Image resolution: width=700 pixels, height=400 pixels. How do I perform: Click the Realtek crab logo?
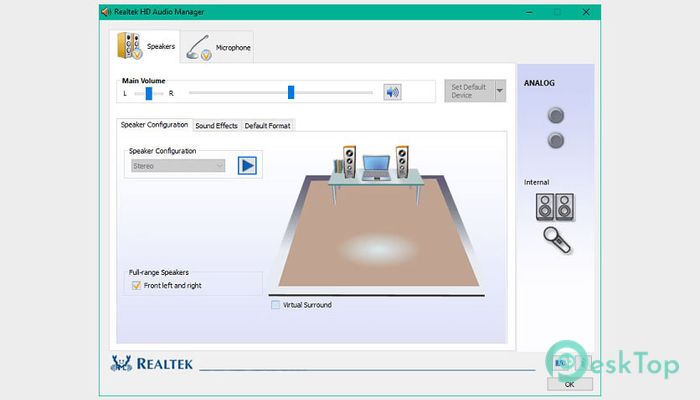[121, 363]
